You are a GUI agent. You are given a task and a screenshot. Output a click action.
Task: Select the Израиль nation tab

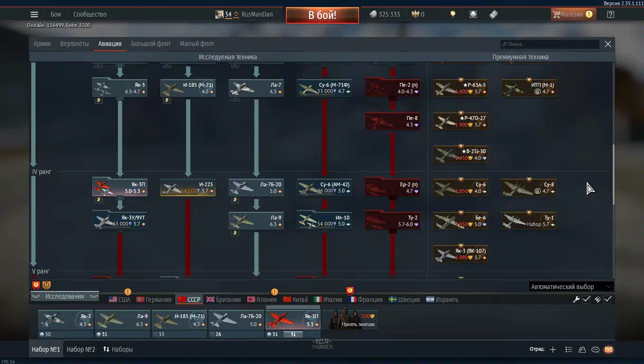tap(443, 300)
